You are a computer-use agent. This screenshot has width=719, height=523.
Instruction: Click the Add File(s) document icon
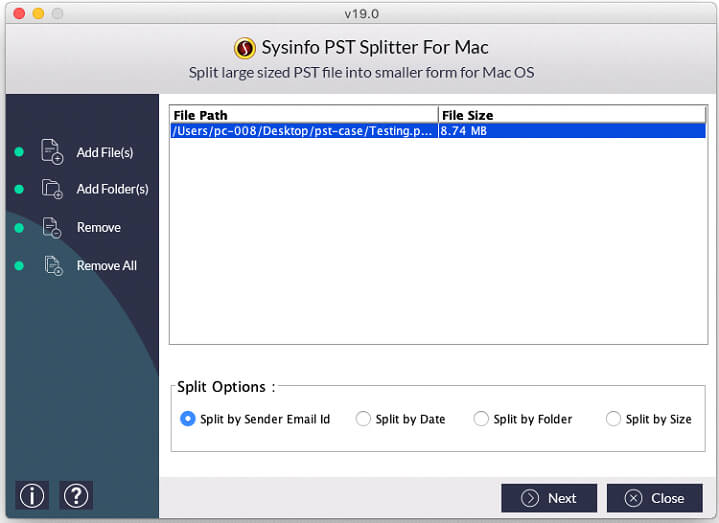click(x=52, y=152)
